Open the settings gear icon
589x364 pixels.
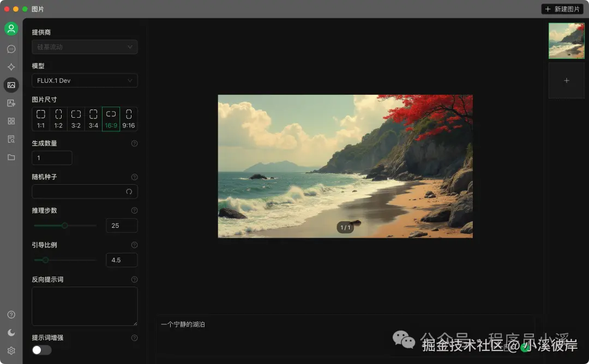click(11, 350)
